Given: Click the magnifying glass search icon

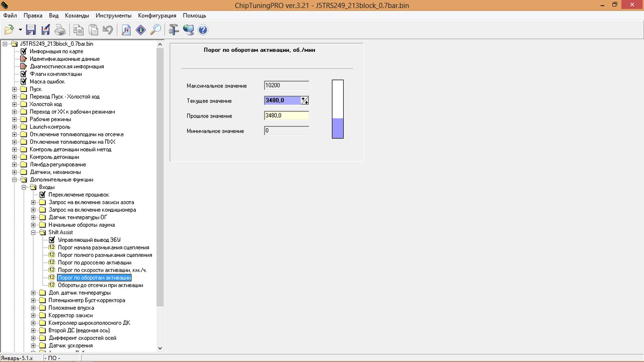Looking at the screenshot, I should click(x=155, y=30).
